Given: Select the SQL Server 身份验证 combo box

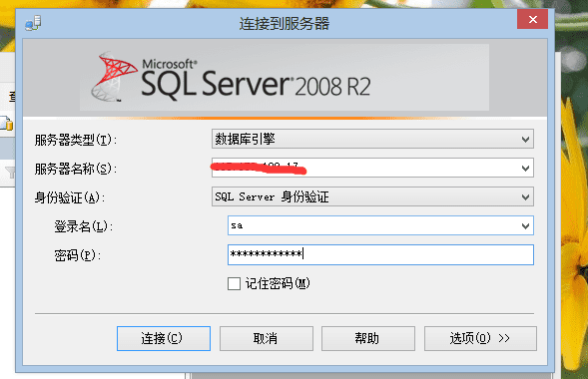Looking at the screenshot, I should click(372, 196).
